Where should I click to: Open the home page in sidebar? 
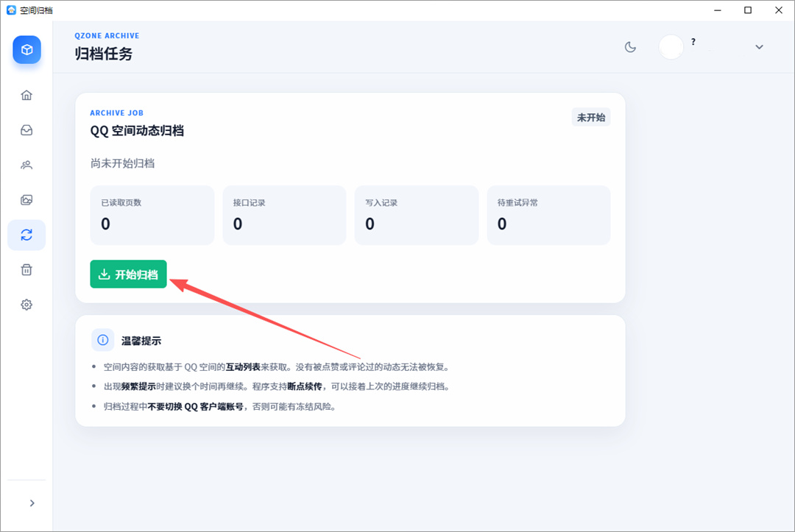click(26, 95)
